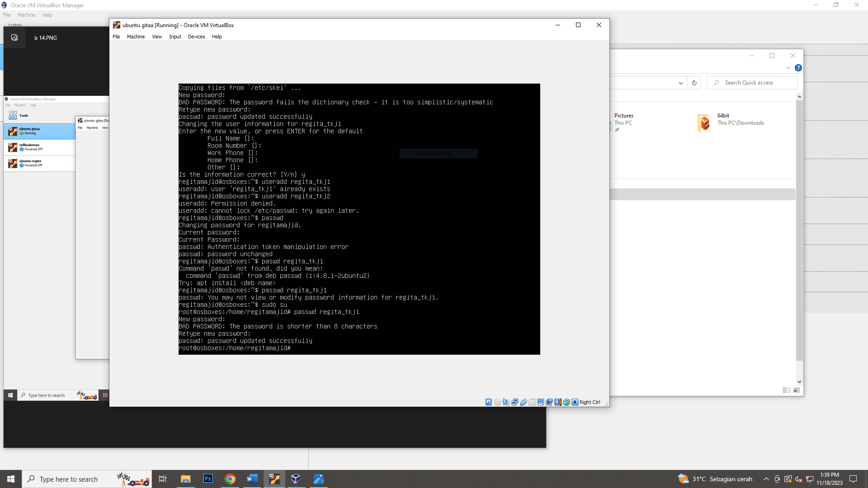
Task: Click the optical disc status icon
Action: tap(497, 402)
